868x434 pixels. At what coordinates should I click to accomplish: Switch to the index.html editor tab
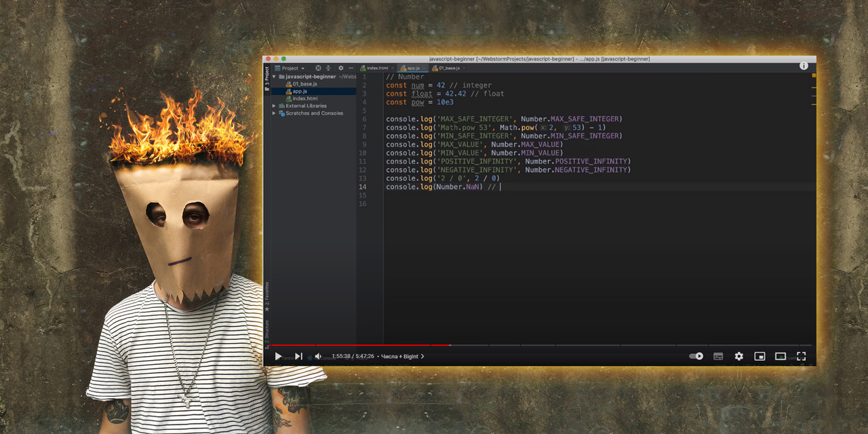(377, 68)
